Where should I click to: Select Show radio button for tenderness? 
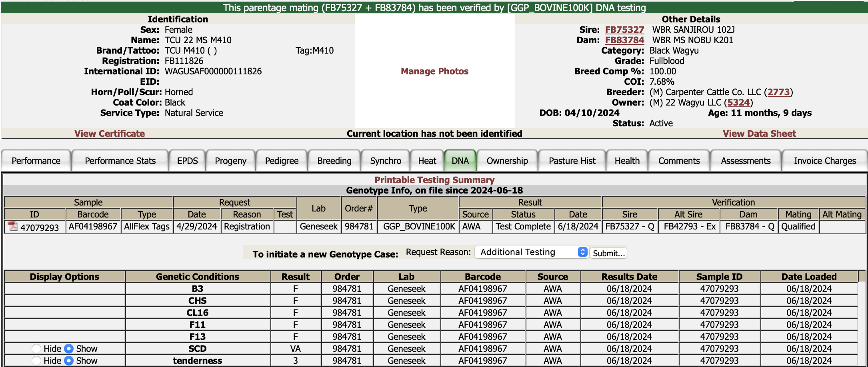pos(69,361)
